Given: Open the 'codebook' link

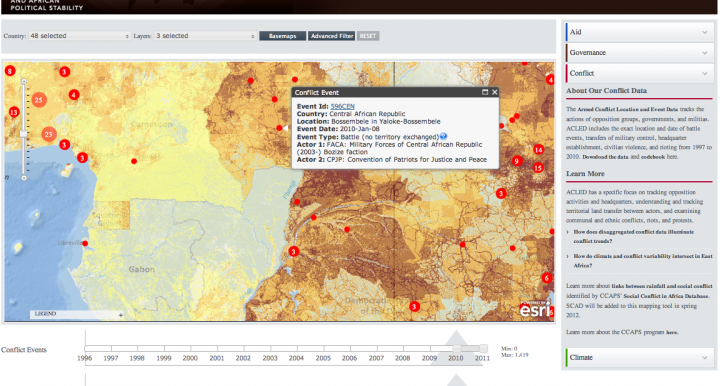Looking at the screenshot, I should click(653, 157).
